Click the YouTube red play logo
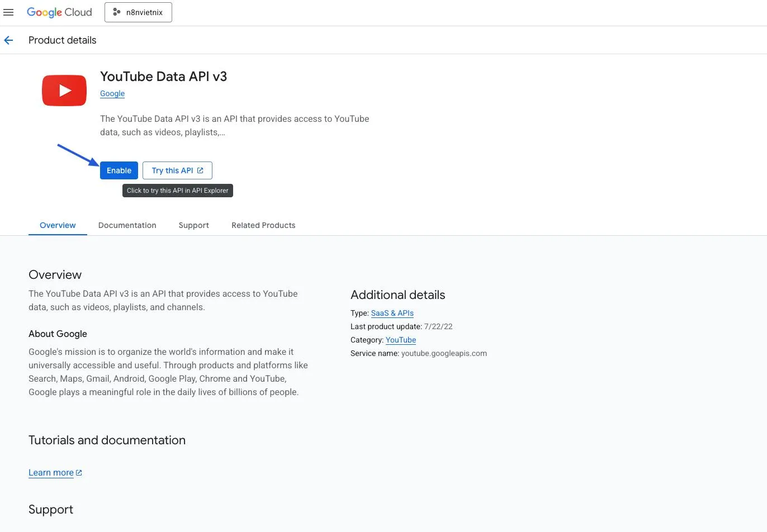This screenshot has height=532, width=767. 64,91
